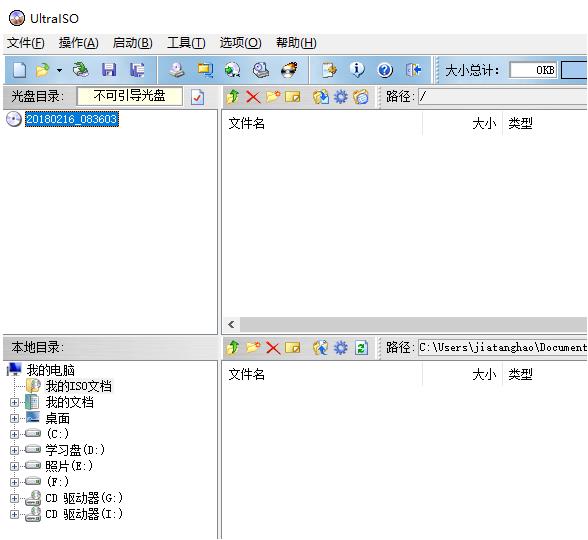Click the disc path field showing /
Image resolution: width=588 pixels, height=540 pixels.
502,97
